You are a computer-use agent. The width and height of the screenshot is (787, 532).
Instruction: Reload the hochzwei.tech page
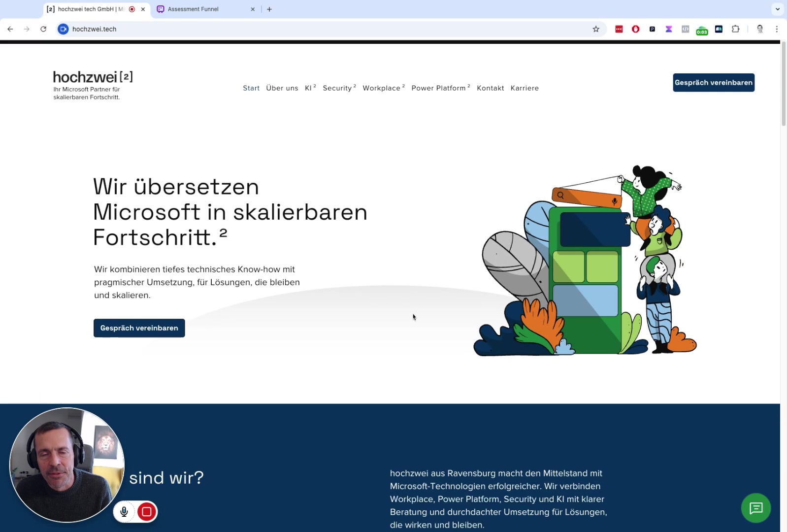(x=43, y=29)
